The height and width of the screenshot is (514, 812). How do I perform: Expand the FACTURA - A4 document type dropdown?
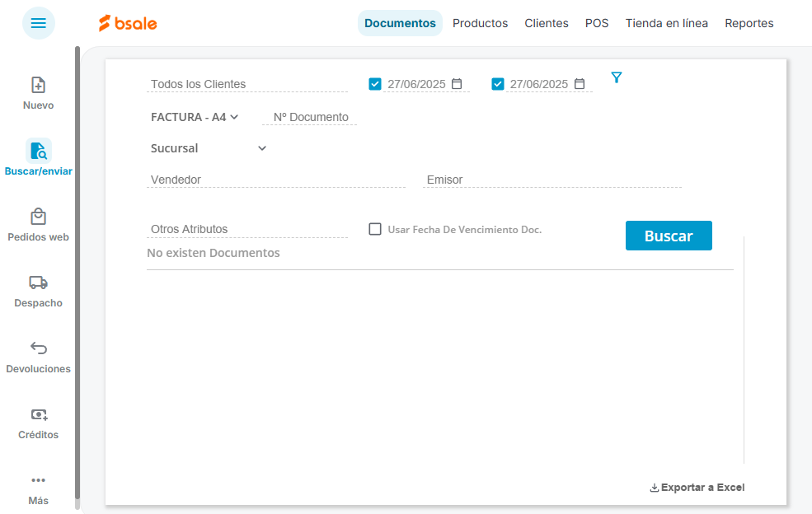point(195,118)
